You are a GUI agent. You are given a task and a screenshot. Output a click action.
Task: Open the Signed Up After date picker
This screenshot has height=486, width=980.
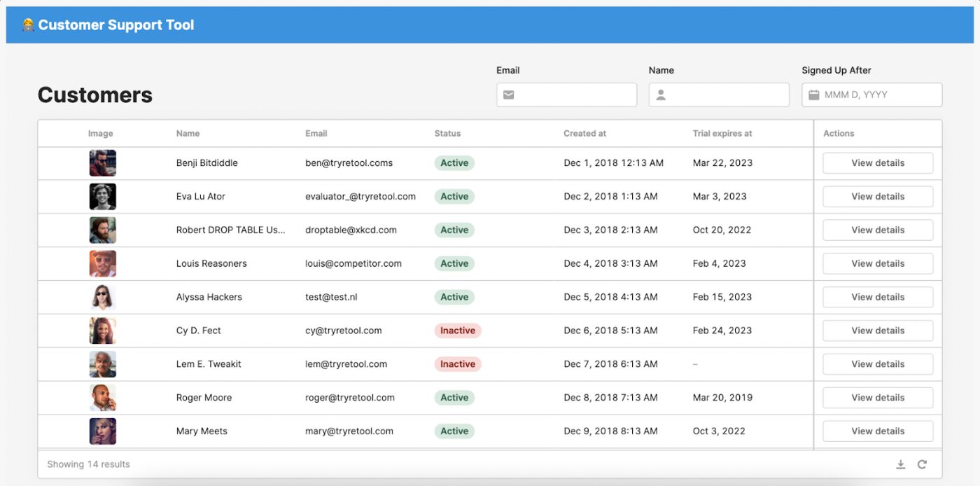click(871, 95)
